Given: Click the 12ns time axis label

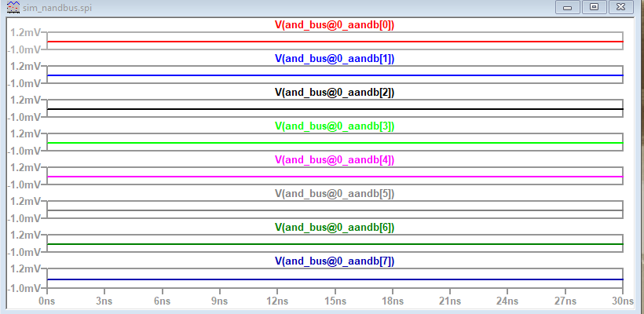Looking at the screenshot, I should pos(276,301).
